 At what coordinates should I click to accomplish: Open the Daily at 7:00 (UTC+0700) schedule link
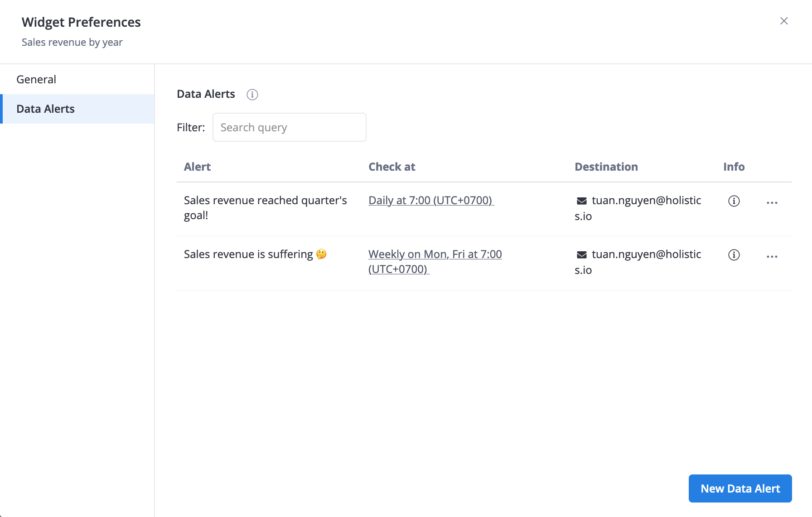(431, 200)
